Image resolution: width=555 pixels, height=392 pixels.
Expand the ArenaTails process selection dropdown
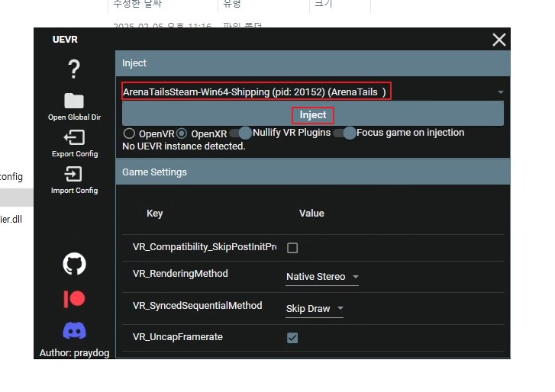pyautogui.click(x=500, y=92)
